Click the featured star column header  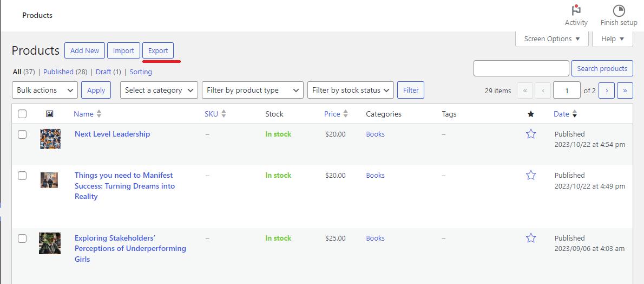pyautogui.click(x=531, y=114)
